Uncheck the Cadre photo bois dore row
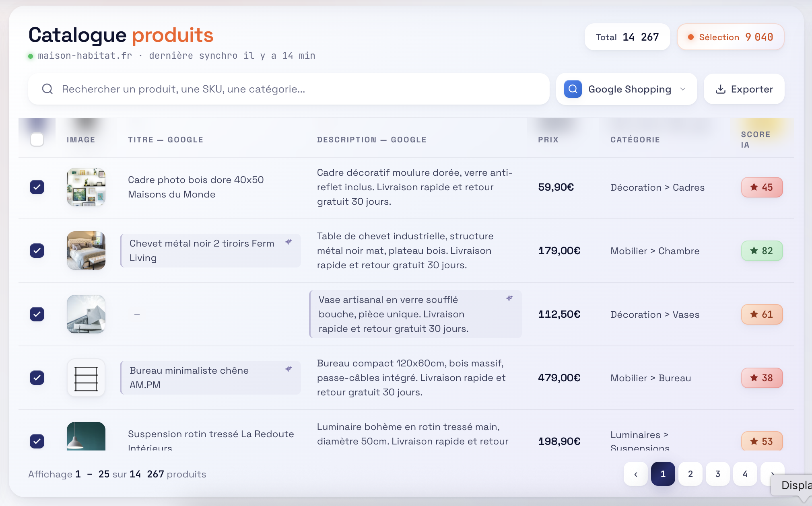 click(37, 187)
